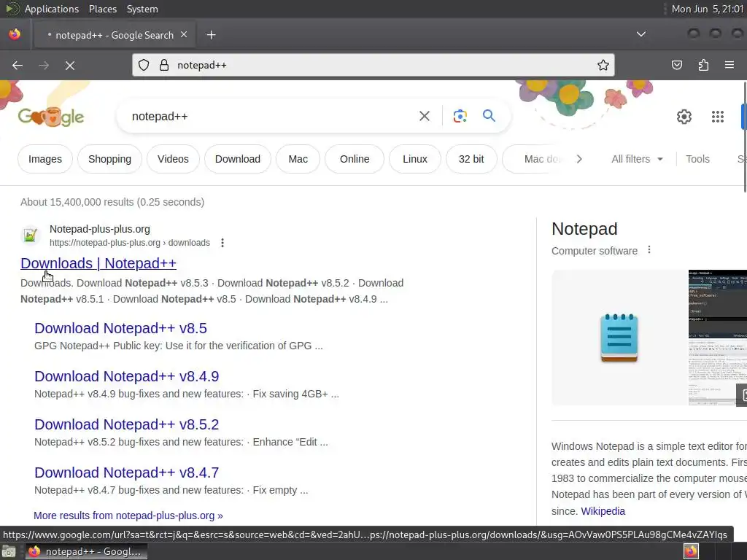Click the Notepad-plus-plus.org favicon
Image resolution: width=747 pixels, height=560 pixels.
coord(30,236)
